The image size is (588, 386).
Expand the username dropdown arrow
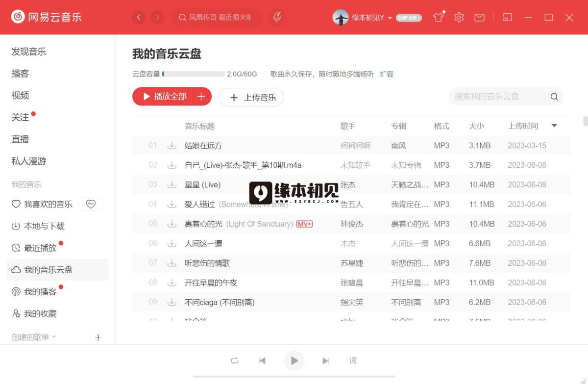(x=390, y=18)
